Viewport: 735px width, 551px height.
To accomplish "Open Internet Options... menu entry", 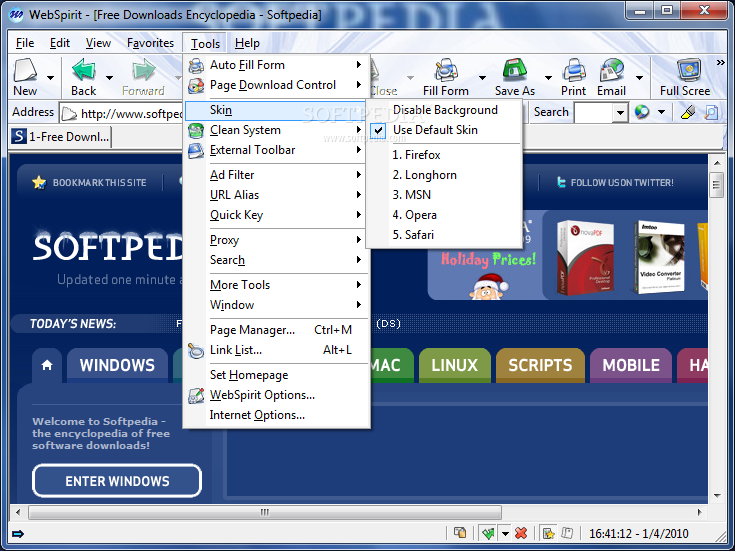I will (277, 415).
